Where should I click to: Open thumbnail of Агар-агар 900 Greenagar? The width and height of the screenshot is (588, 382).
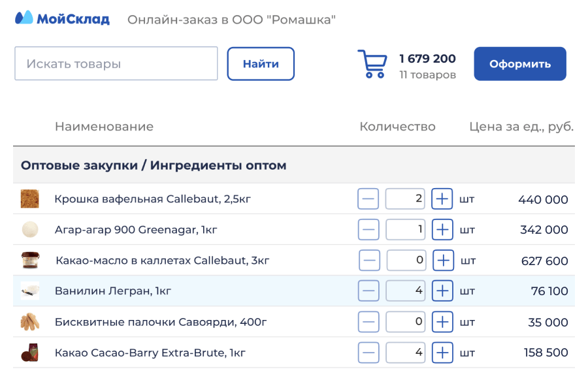coord(30,229)
